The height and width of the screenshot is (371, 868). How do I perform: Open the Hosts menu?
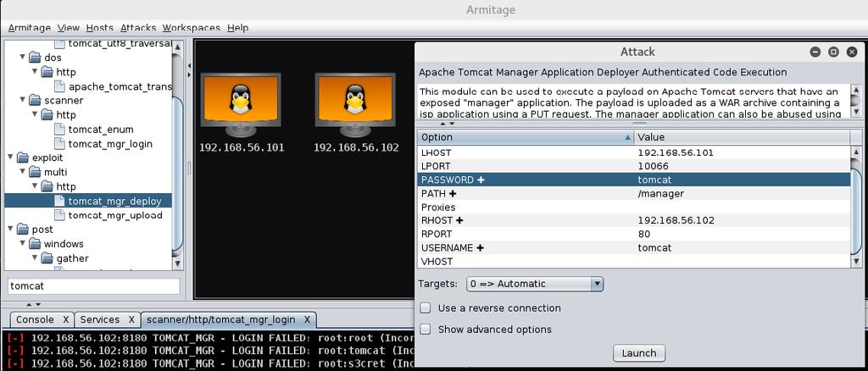pos(100,28)
